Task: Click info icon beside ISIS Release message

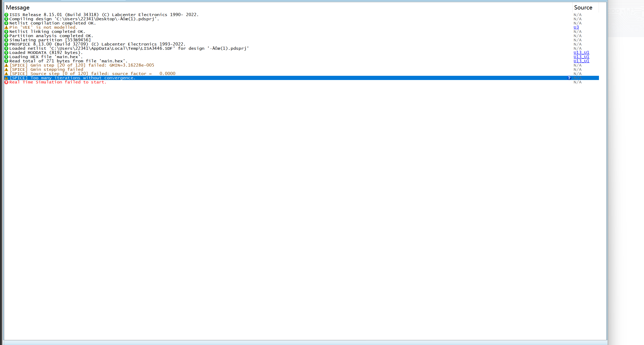Action: click(x=6, y=15)
